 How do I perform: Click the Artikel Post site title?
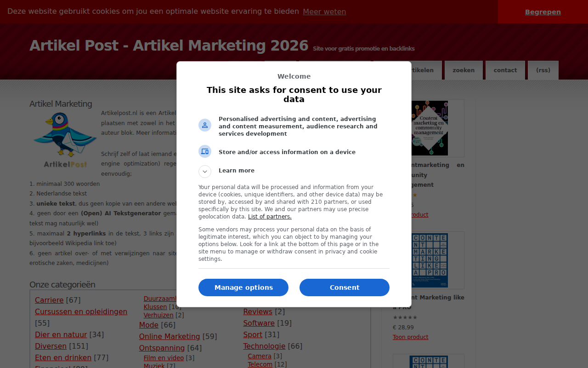tap(169, 46)
